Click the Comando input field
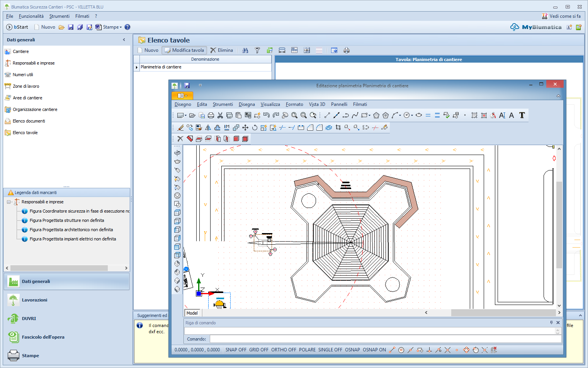 tap(385, 339)
